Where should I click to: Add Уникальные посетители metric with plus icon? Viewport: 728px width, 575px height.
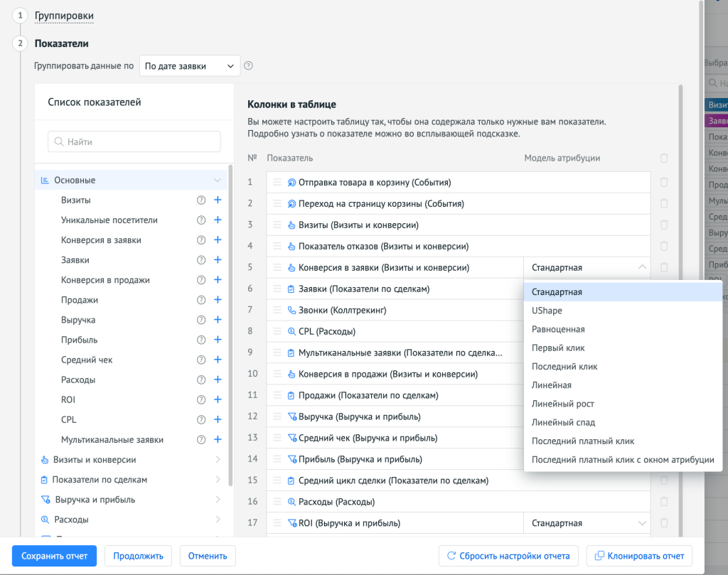218,220
